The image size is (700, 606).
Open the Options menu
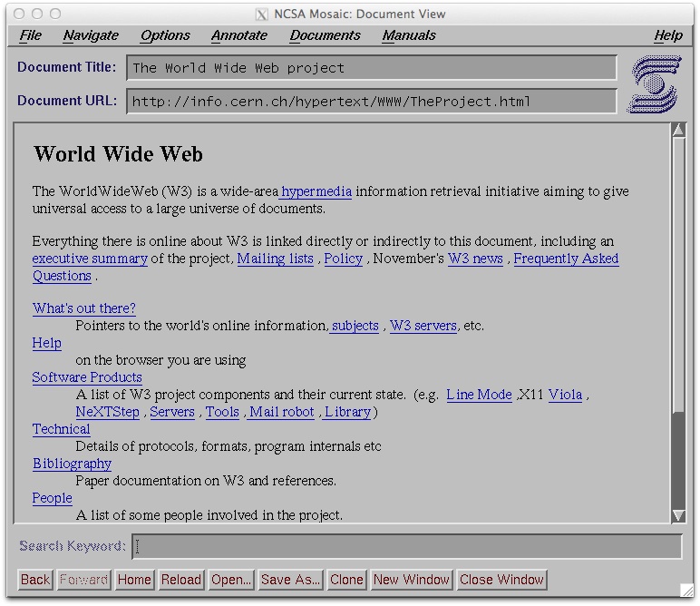165,35
